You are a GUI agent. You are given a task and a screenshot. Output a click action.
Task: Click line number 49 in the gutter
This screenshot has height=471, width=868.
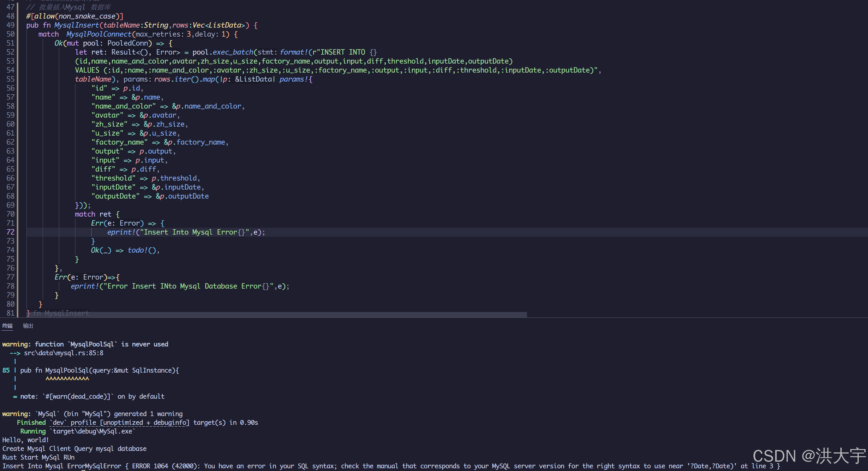pyautogui.click(x=11, y=25)
